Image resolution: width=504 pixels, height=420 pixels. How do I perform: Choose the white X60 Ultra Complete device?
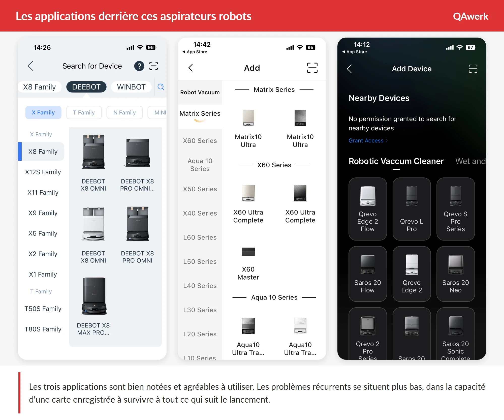click(x=248, y=204)
